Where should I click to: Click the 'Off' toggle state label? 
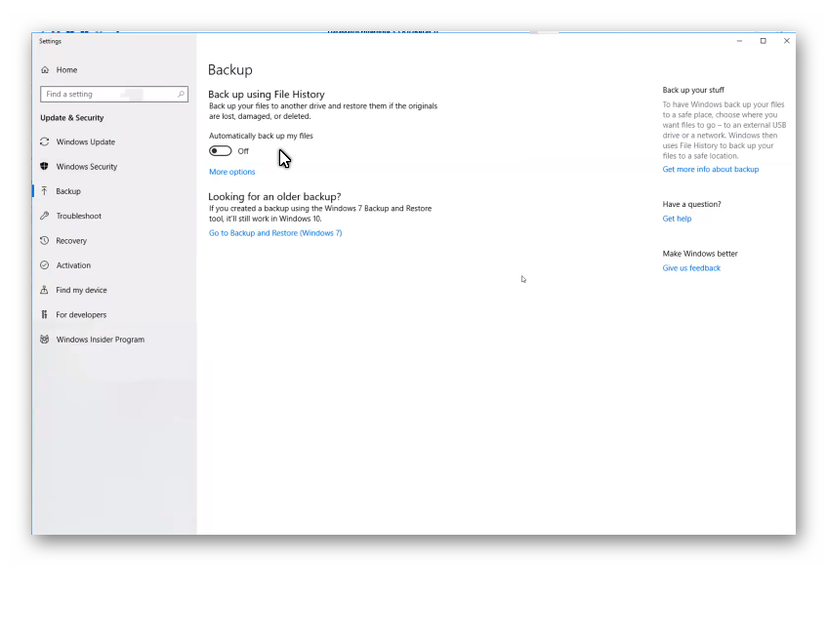[242, 151]
